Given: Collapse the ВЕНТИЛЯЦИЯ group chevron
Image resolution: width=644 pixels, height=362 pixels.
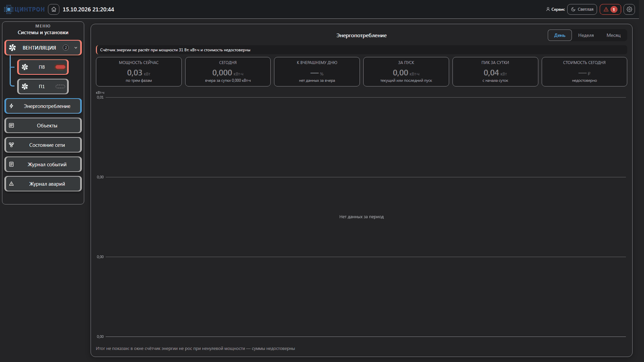Looking at the screenshot, I should point(76,47).
